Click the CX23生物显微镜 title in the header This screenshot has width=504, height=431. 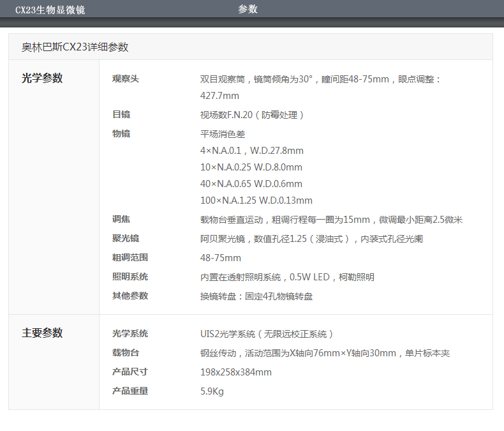(50, 10)
